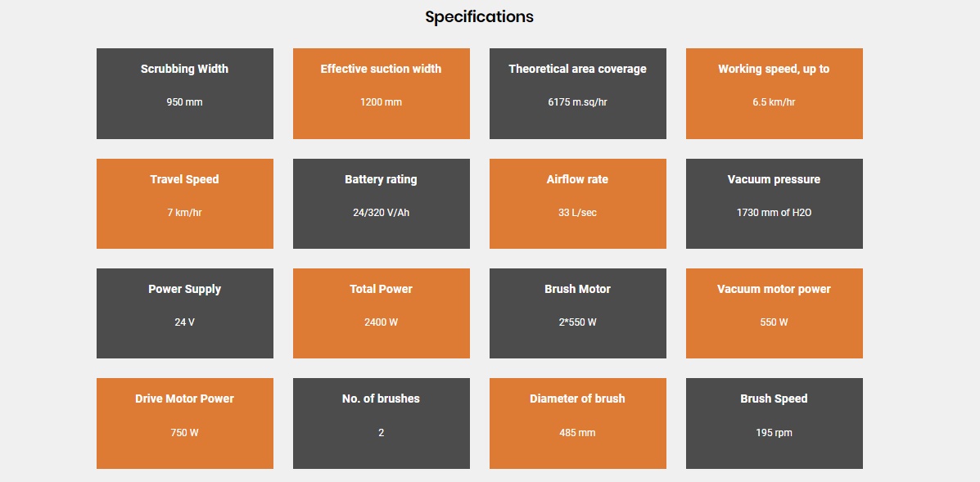The width and height of the screenshot is (980, 482).
Task: Click the 6175 m.sq/hr value text
Action: pos(577,102)
